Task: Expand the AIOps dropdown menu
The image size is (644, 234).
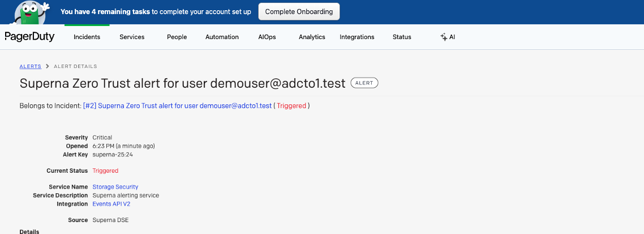Action: (267, 37)
